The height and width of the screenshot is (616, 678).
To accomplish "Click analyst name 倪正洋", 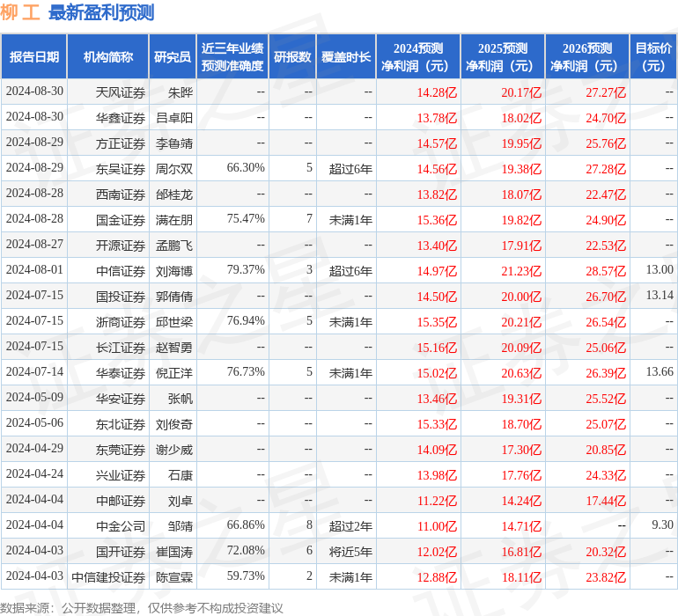I will pyautogui.click(x=174, y=373).
